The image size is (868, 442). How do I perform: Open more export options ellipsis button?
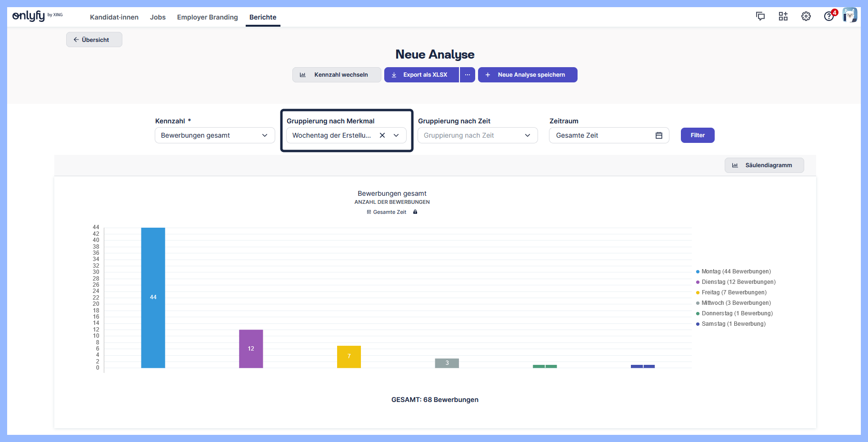coord(468,75)
